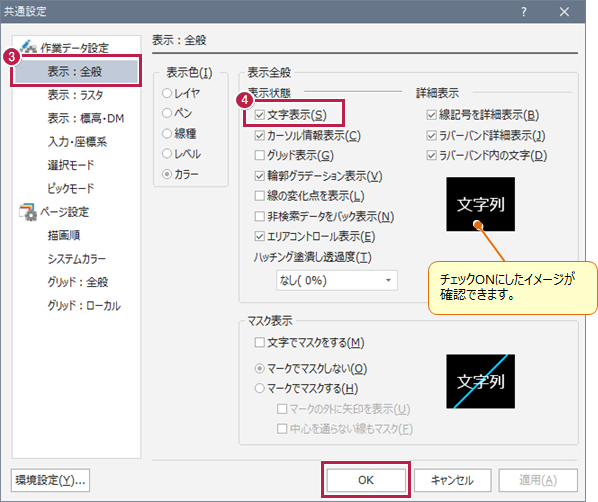Open the ハッチング塗潰し透過度 dropdown
The image size is (598, 502).
coord(337,280)
